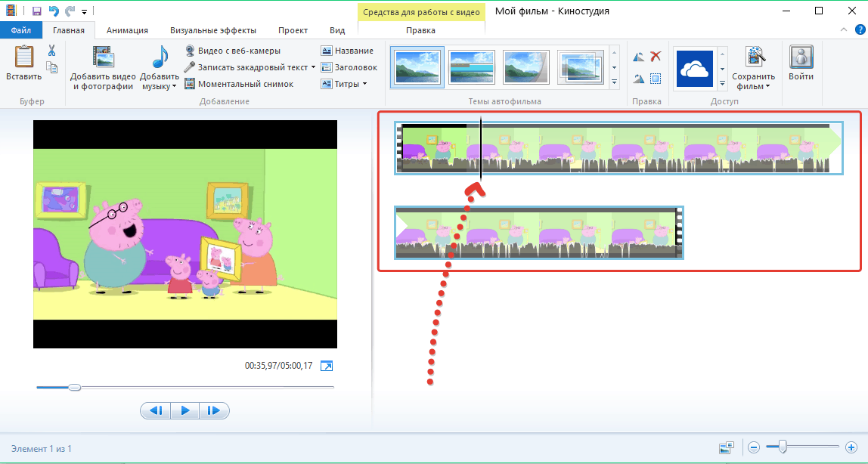Click the Select all icon
Viewport: 868px width, 464px height.
(x=656, y=79)
